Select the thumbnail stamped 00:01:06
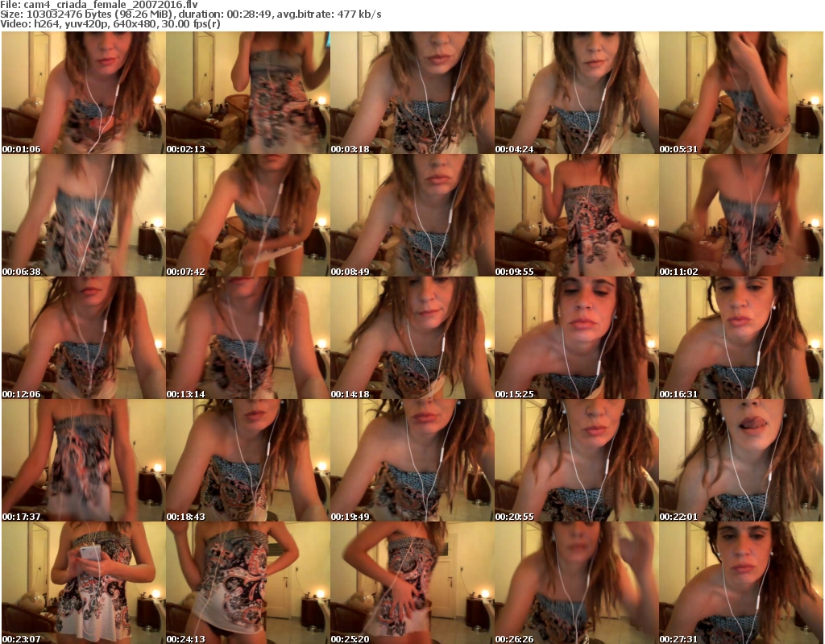The image size is (825, 644). 84,93
